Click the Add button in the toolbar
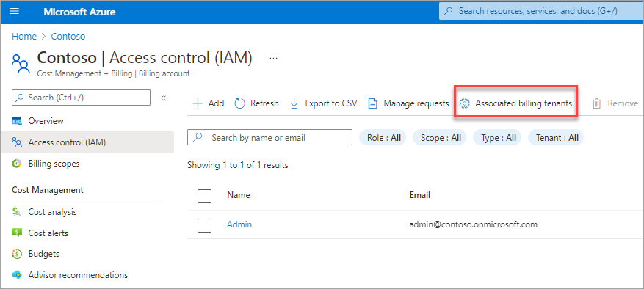The image size is (644, 289). (x=209, y=103)
